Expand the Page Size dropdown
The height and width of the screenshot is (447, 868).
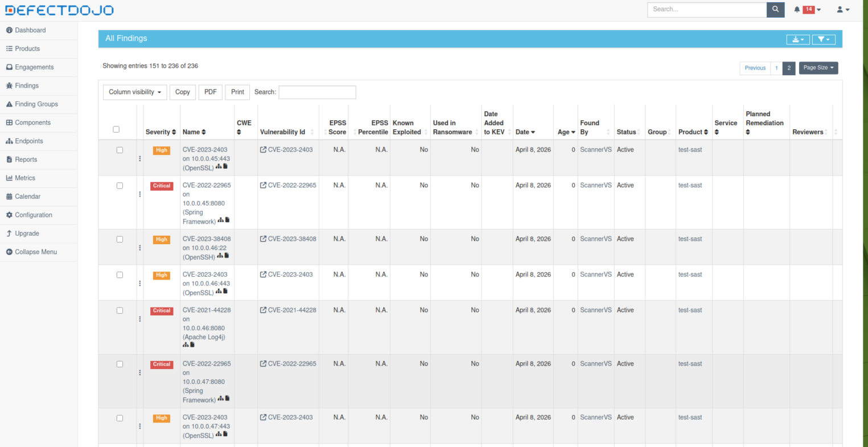tap(818, 68)
